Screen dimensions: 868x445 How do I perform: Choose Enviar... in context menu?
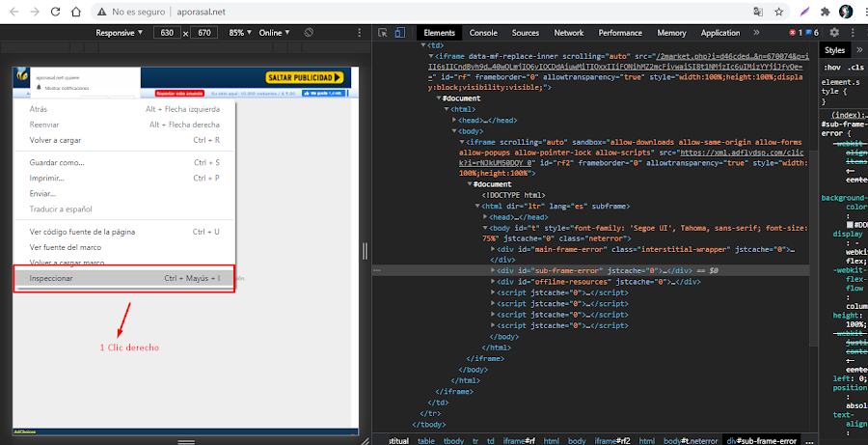[124, 194]
